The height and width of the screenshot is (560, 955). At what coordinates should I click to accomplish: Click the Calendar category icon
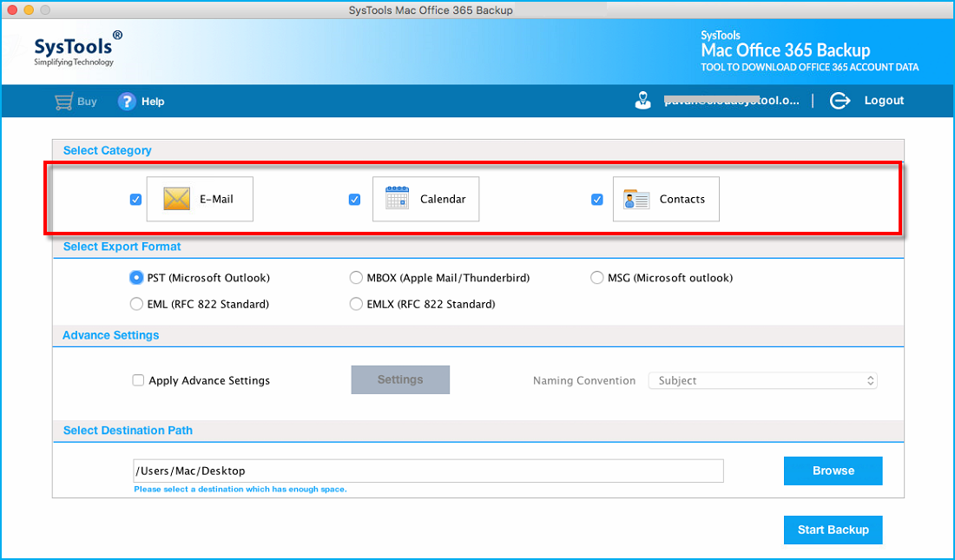[397, 199]
